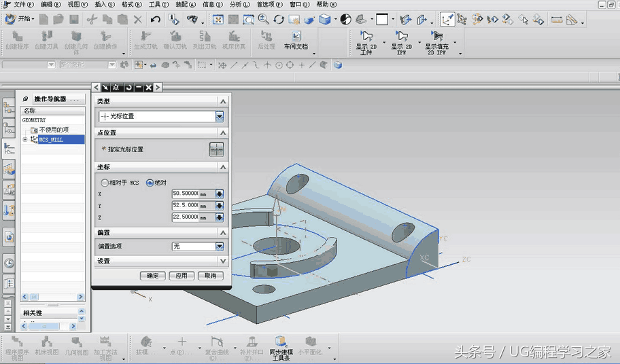Open the history clock tab in the resource bar
The width and height of the screenshot is (620, 364).
[x=9, y=263]
